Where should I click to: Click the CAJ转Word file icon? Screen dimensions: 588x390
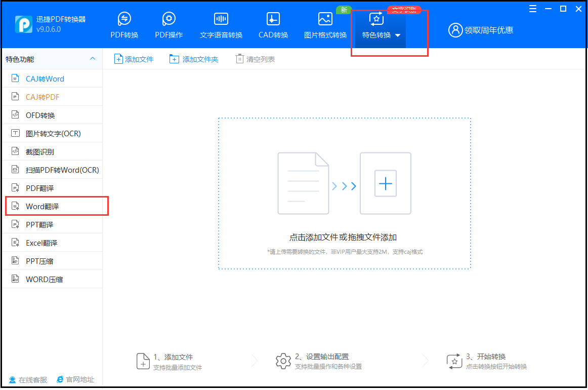[x=15, y=78]
